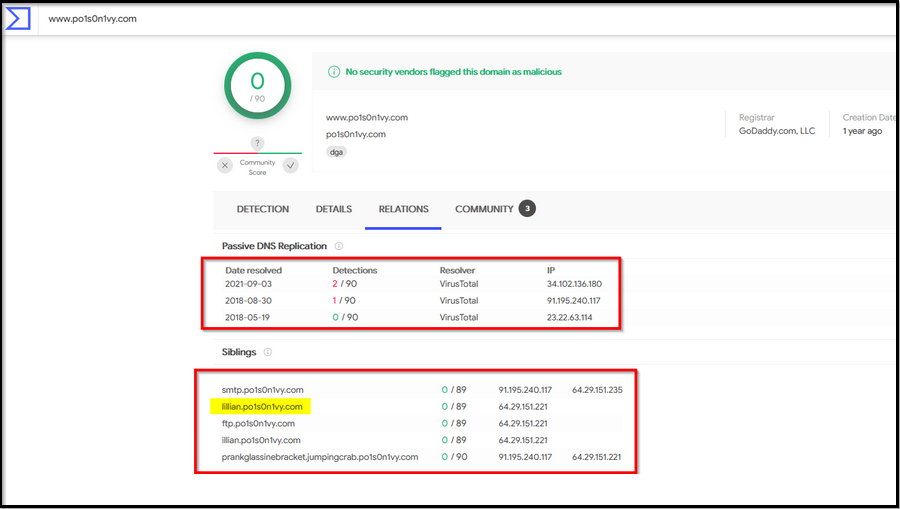This screenshot has width=900, height=509.
Task: Click VirusTotal resolver in 2021-09-03 row
Action: [459, 284]
